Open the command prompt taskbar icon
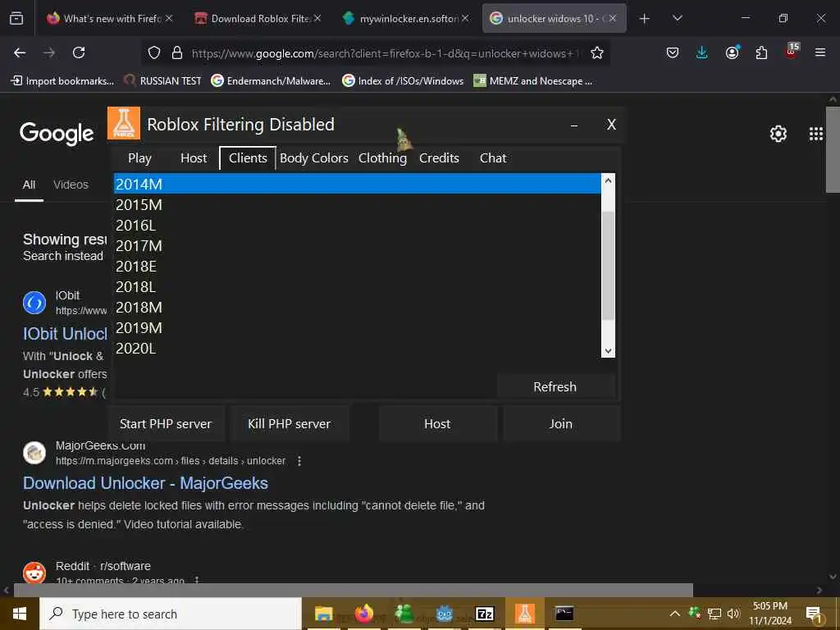This screenshot has height=630, width=840. [x=564, y=614]
